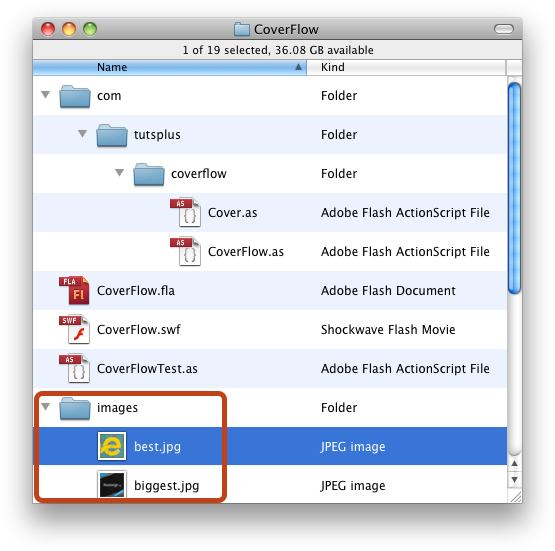Viewport: 555px width, 551px height.
Task: Collapse the images folder disclosure triangle
Action: [x=45, y=407]
